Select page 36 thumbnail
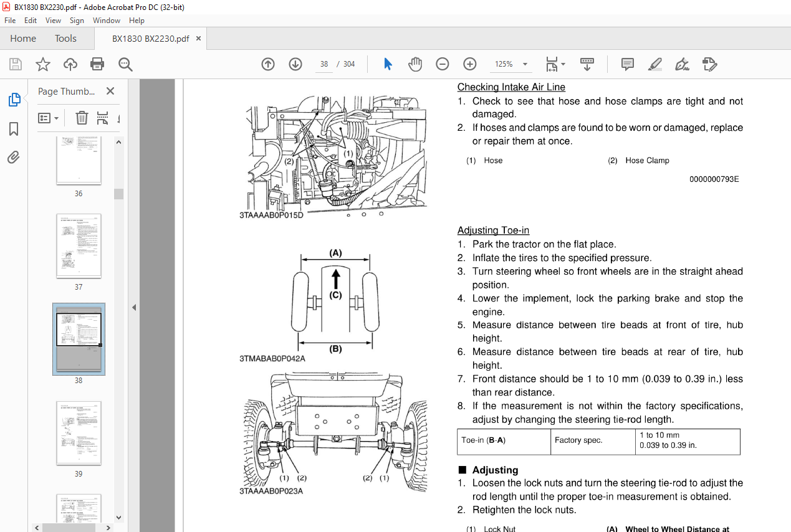 pyautogui.click(x=79, y=160)
